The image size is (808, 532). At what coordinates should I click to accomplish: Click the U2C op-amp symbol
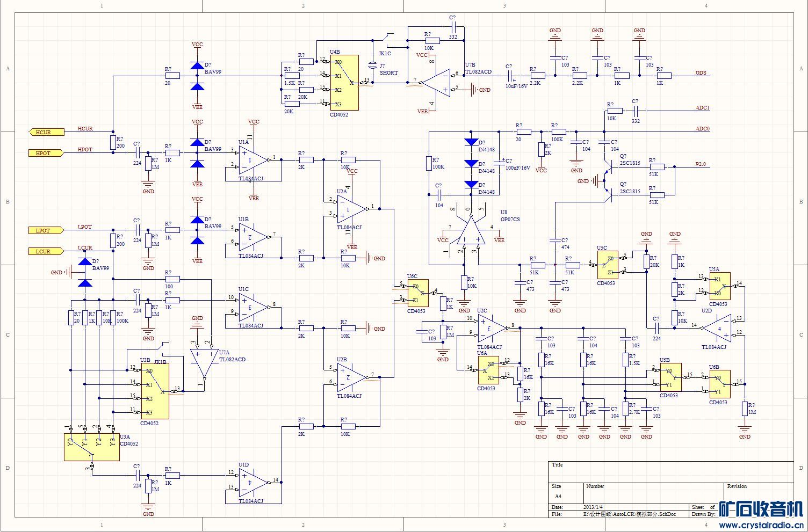tap(493, 328)
